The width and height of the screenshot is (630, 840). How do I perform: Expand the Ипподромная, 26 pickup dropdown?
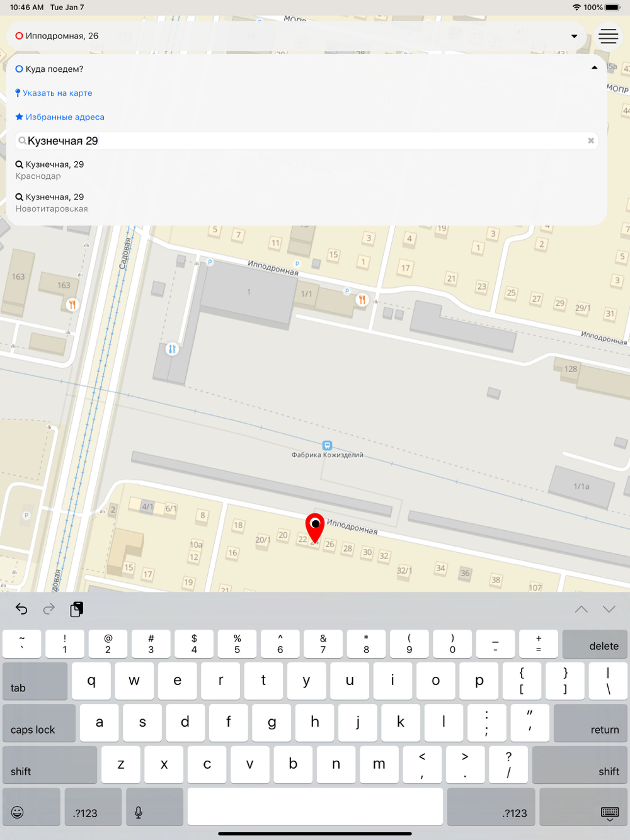[x=574, y=37]
